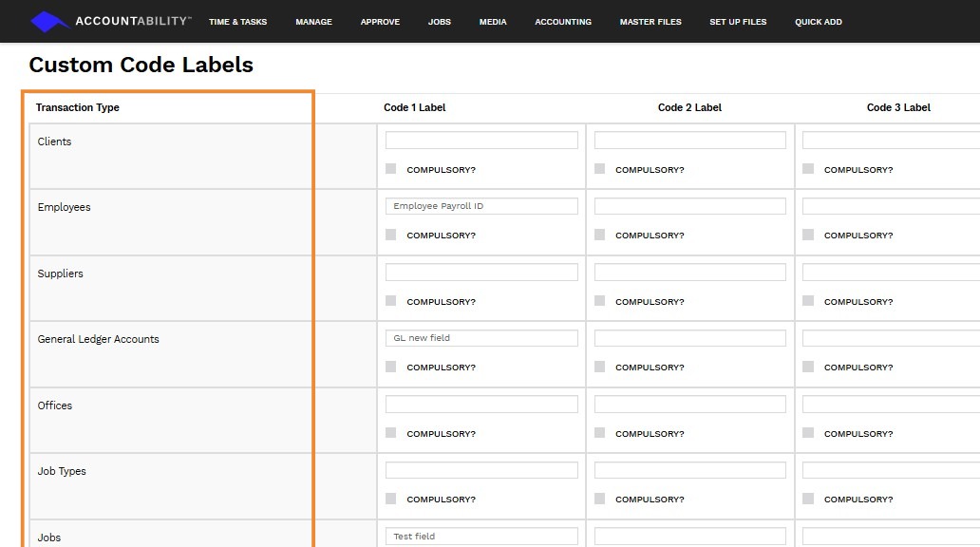Open the Jobs menu

pos(440,22)
